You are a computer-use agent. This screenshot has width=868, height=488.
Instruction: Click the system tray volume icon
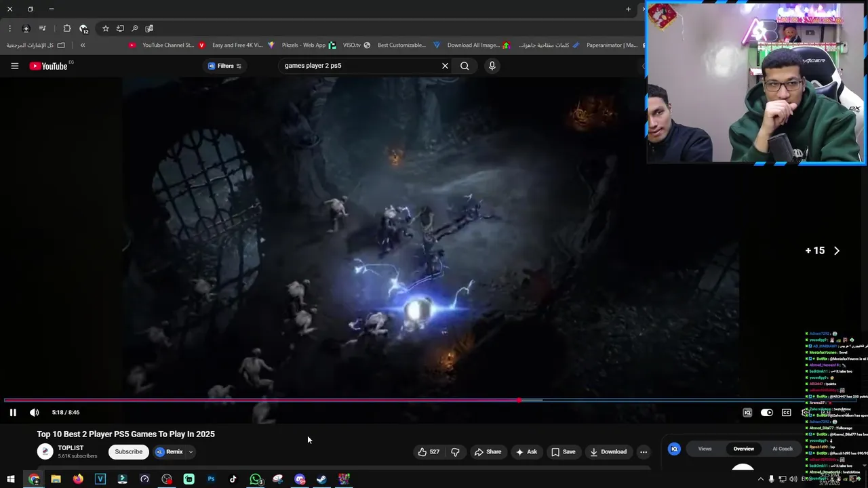tap(793, 479)
